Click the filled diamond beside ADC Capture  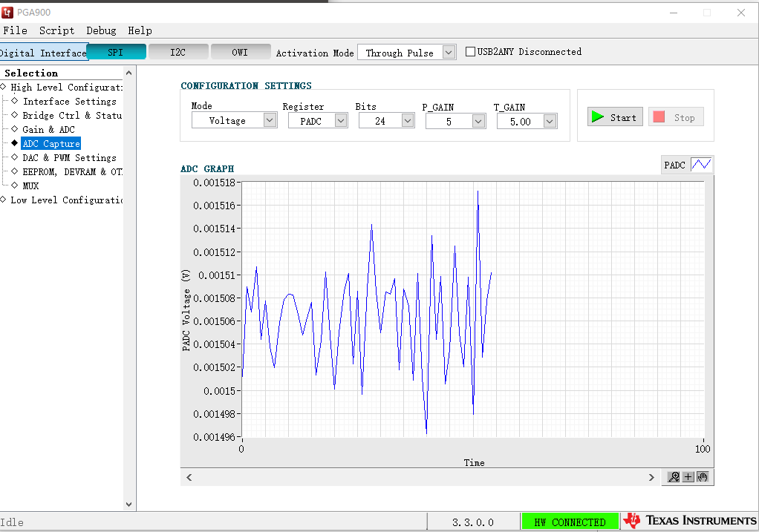(15, 143)
